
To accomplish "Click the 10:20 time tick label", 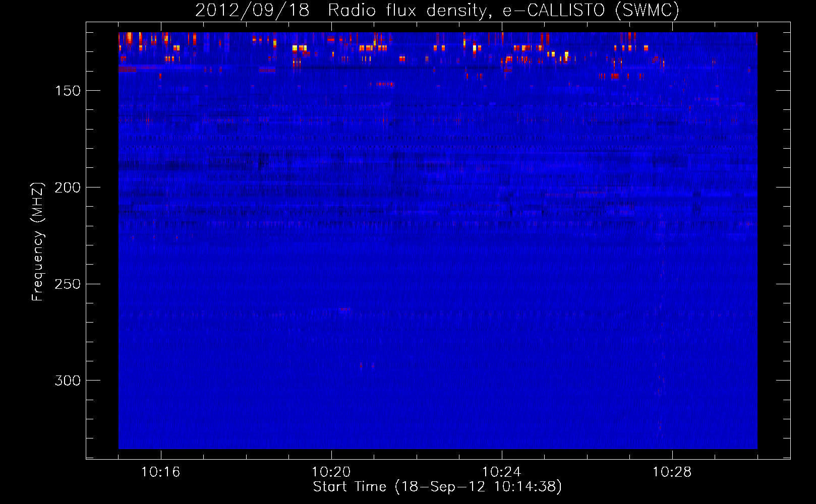I will [x=331, y=472].
